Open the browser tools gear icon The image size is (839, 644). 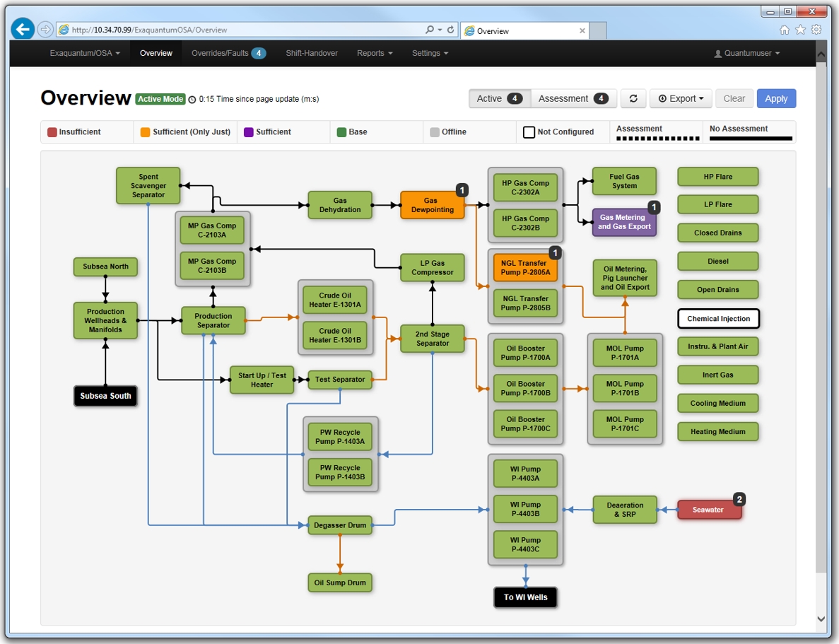tap(816, 30)
